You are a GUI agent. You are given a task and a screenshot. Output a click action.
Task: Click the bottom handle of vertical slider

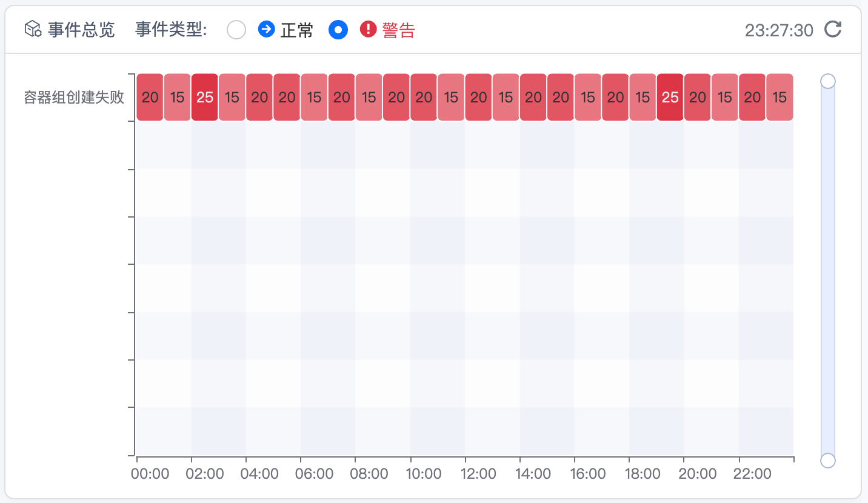[827, 461]
